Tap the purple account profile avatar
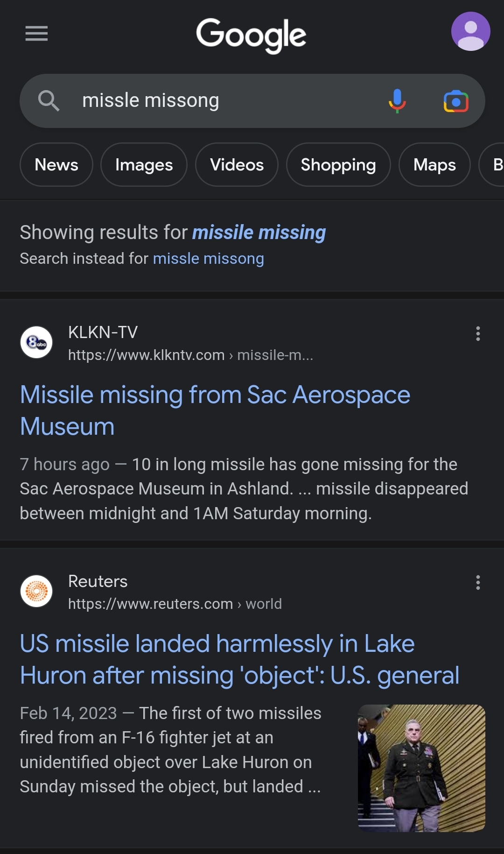The width and height of the screenshot is (504, 854). [x=470, y=31]
